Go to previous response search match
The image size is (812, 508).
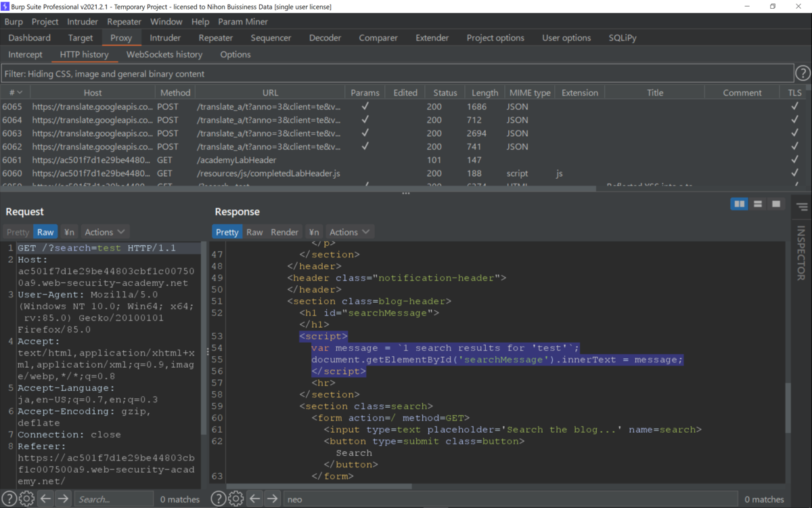coord(254,499)
